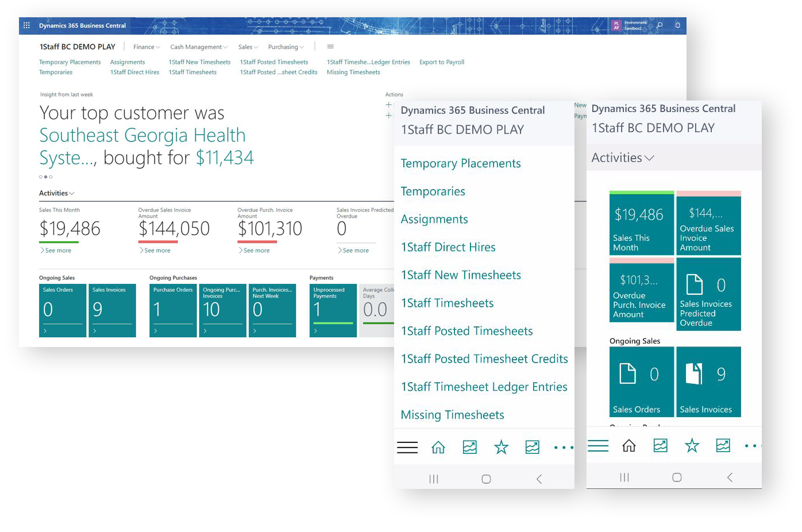The height and width of the screenshot is (532, 802).
Task: Tap Missing Timesheets on middle phone
Action: pos(452,415)
